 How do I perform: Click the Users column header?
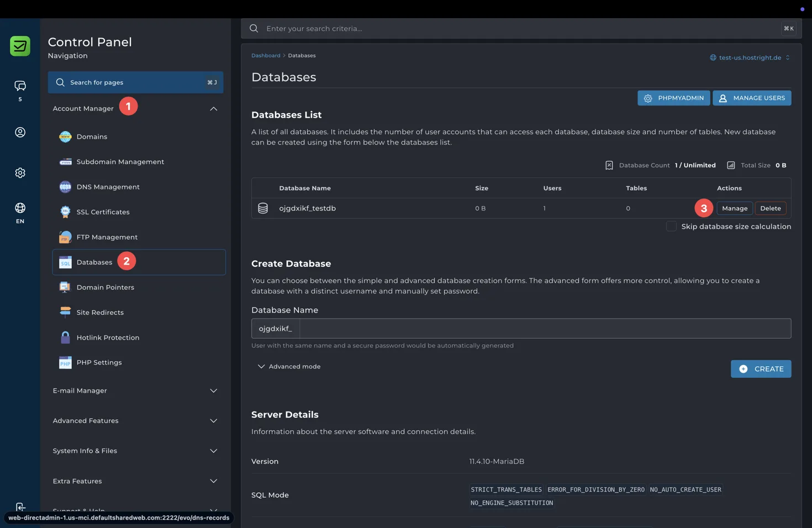click(552, 188)
